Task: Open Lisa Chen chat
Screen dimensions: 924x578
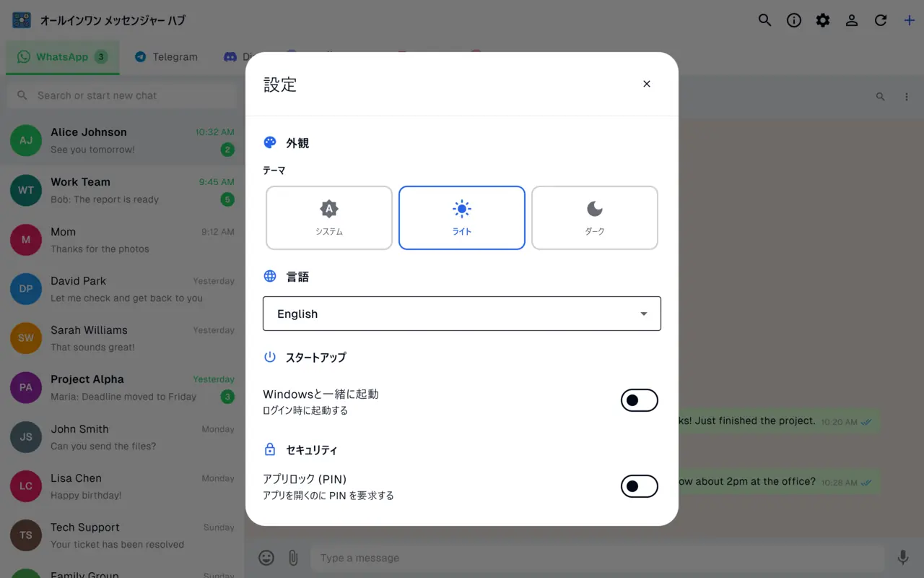Action: (122, 486)
